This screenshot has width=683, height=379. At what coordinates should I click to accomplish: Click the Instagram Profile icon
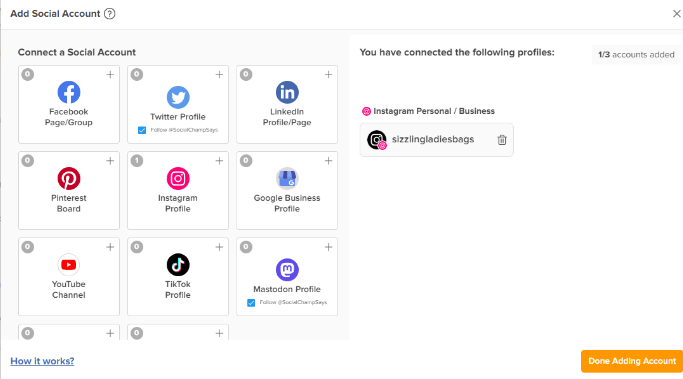(x=178, y=179)
